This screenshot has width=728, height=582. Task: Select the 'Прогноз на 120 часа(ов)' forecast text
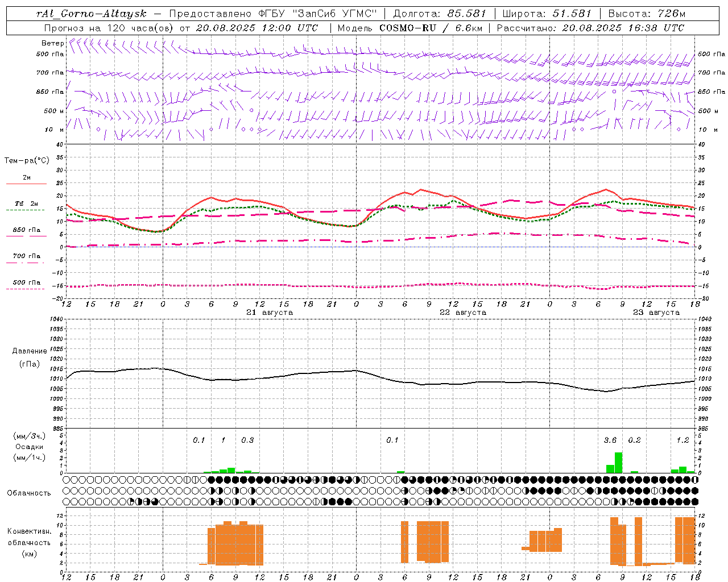109,28
